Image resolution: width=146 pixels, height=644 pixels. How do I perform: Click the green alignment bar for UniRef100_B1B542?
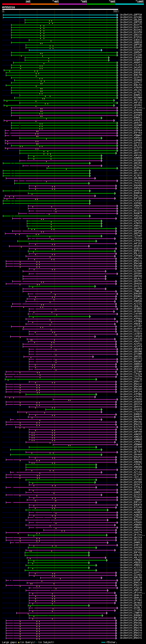(82, 168)
